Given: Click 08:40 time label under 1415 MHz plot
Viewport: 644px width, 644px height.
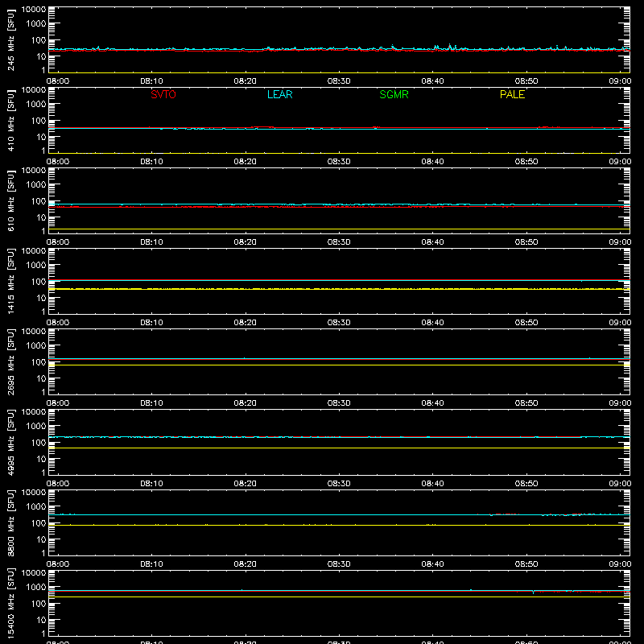Looking at the screenshot, I should [x=432, y=323].
